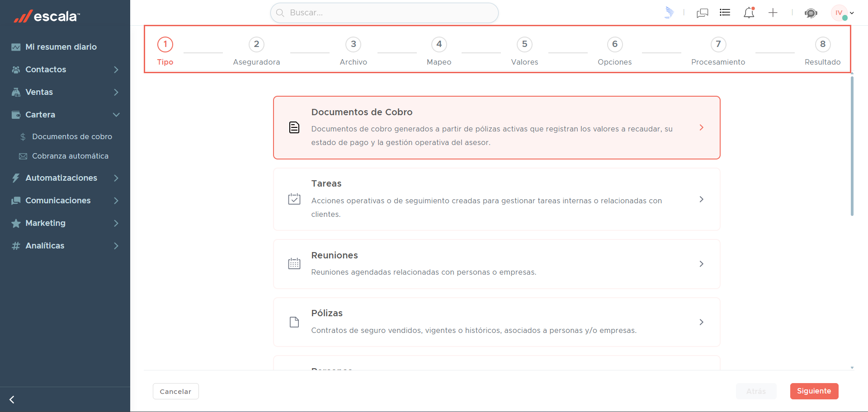
Task: Click the file icon on Pólizas card
Action: (294, 322)
